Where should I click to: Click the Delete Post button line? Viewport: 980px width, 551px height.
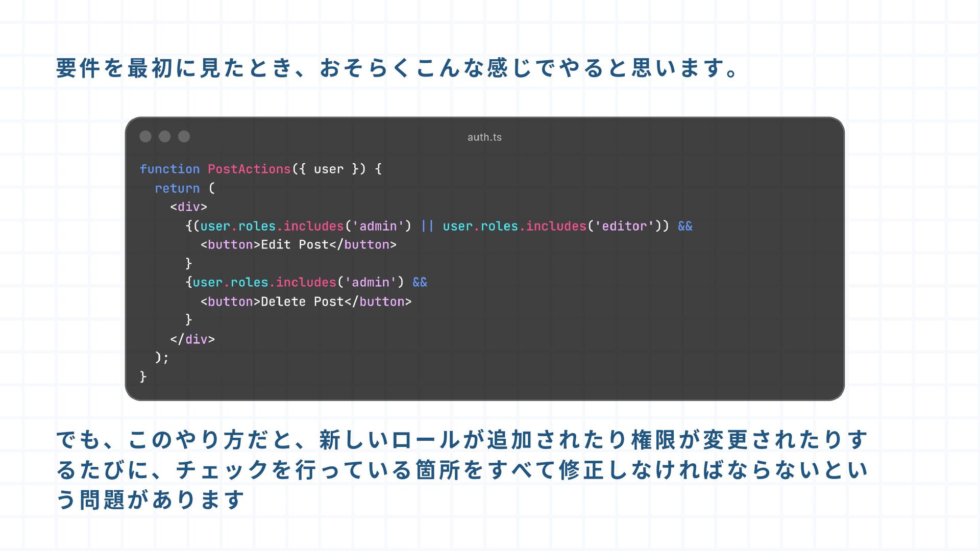pos(306,302)
